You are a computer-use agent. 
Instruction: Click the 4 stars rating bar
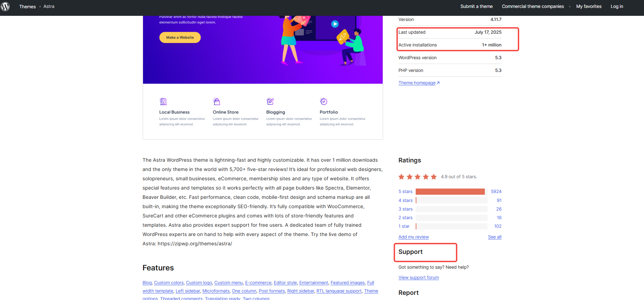pos(451,200)
